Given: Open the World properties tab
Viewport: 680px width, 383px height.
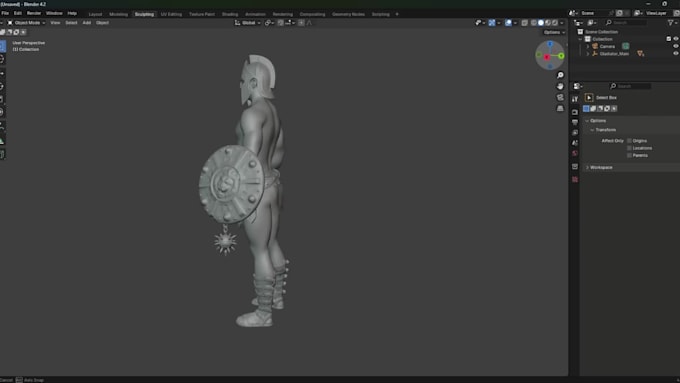Looking at the screenshot, I should (575, 153).
